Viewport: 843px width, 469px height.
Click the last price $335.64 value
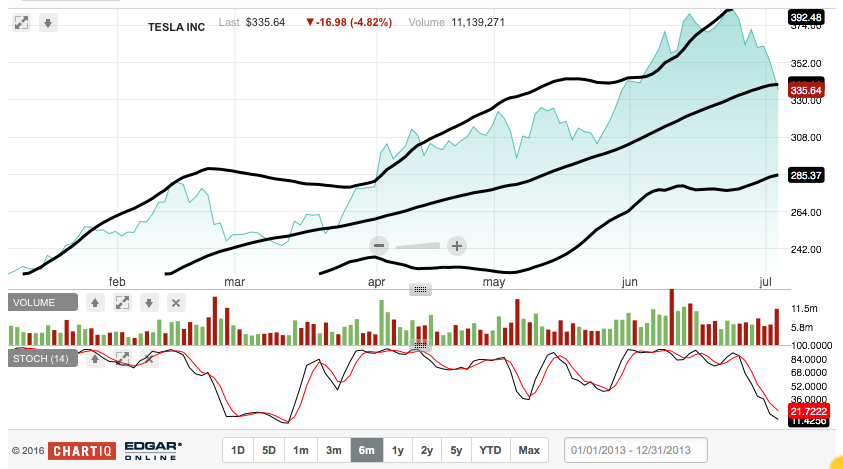265,22
